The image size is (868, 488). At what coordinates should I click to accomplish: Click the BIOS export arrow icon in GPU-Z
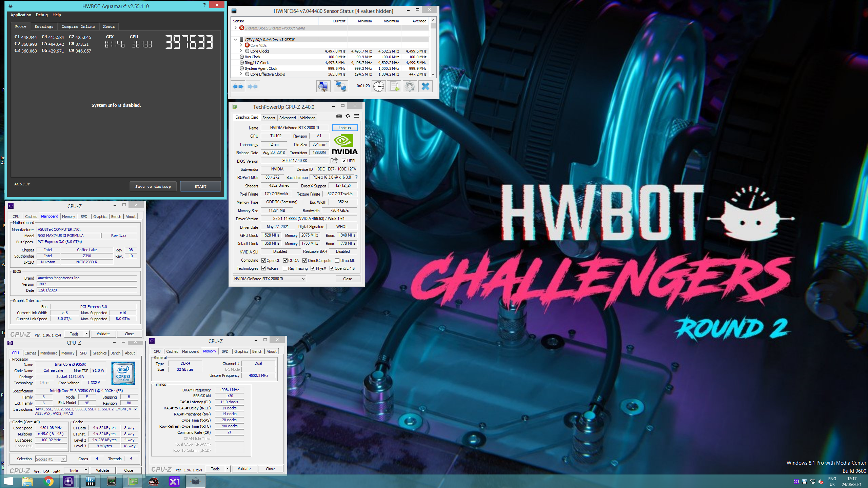[x=334, y=161]
